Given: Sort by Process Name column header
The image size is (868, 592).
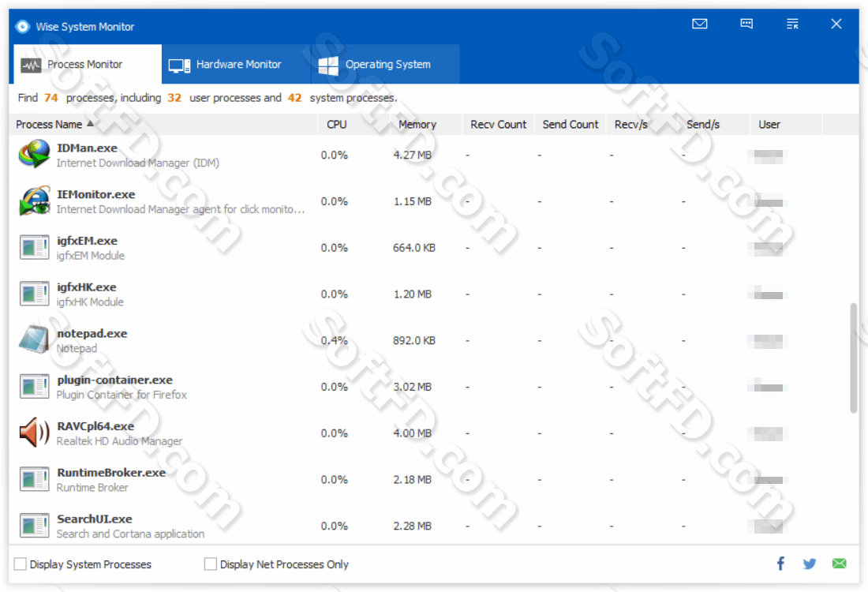Looking at the screenshot, I should [163, 125].
